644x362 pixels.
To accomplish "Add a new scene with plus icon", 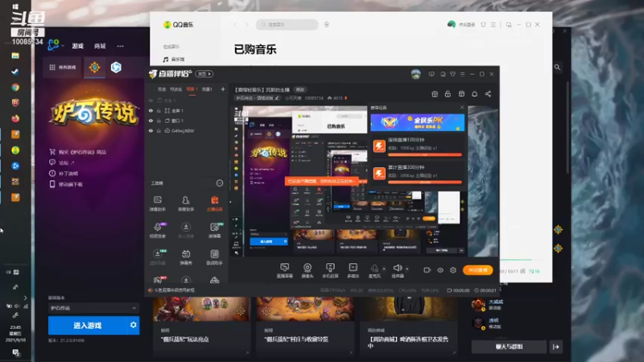I will [x=223, y=89].
